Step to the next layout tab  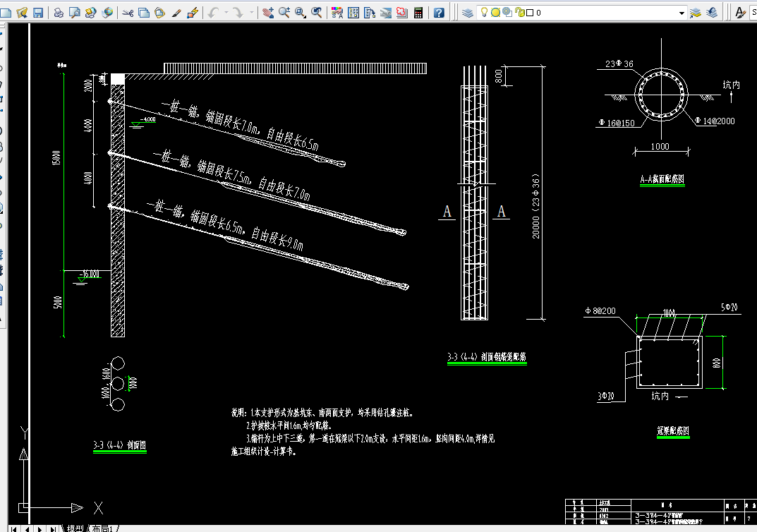pos(40,529)
